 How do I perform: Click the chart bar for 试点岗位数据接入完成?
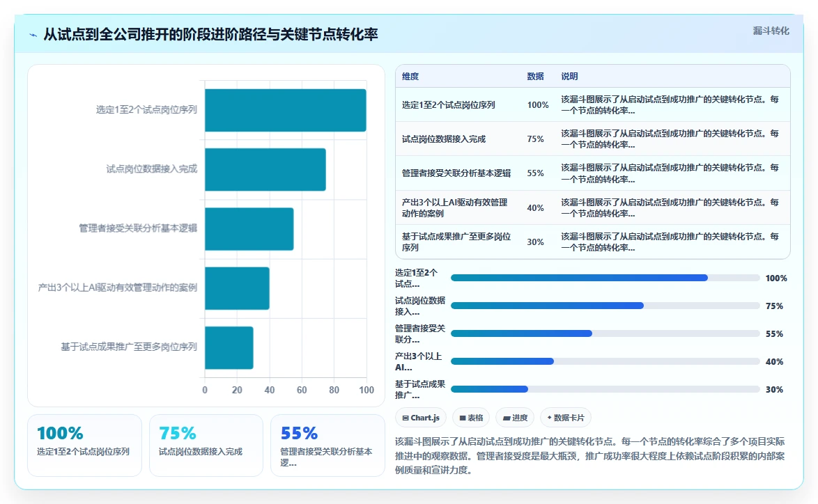click(x=265, y=169)
